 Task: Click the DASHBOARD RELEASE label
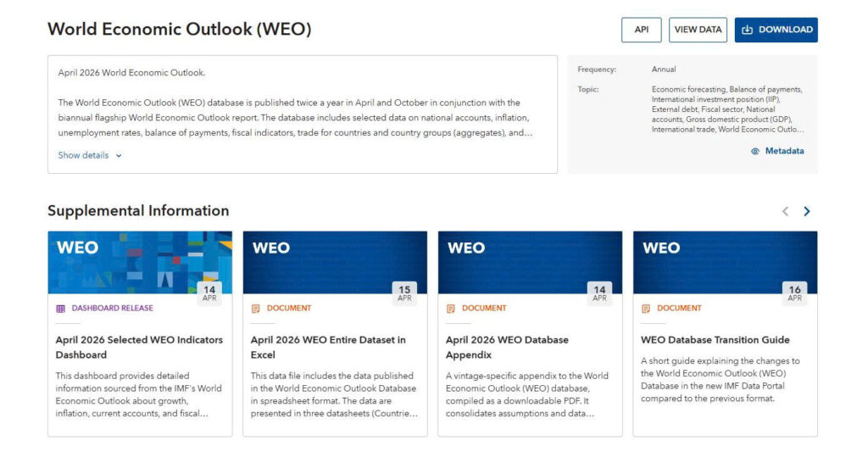click(x=113, y=308)
